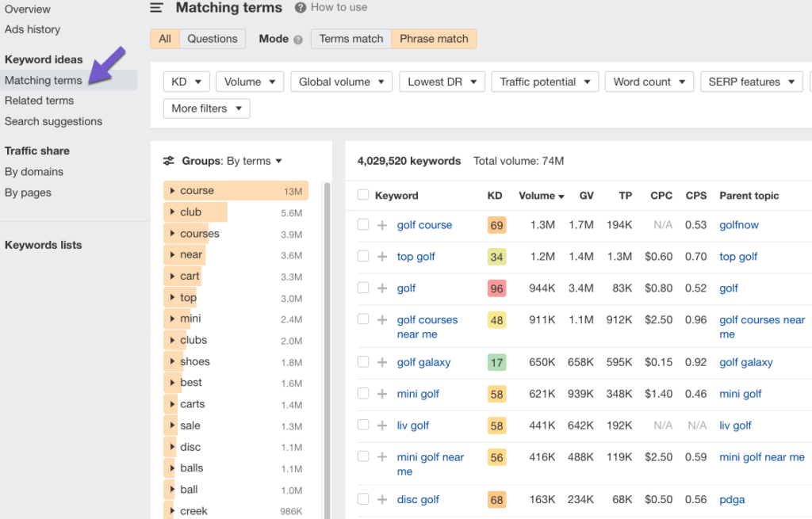Add golf courses near me with plus icon
The width and height of the screenshot is (812, 519).
pyautogui.click(x=382, y=320)
